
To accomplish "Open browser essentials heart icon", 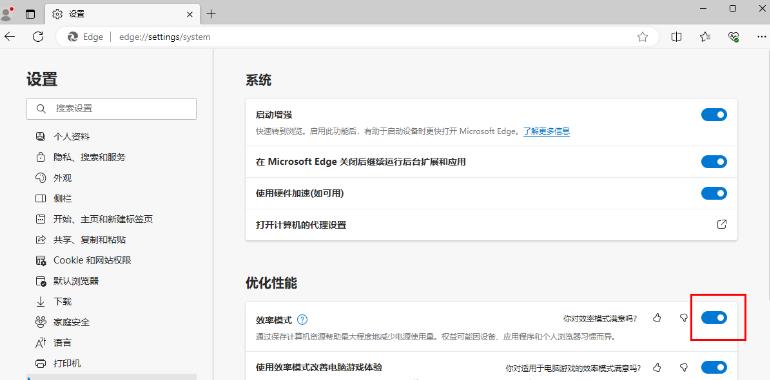I will tap(734, 37).
